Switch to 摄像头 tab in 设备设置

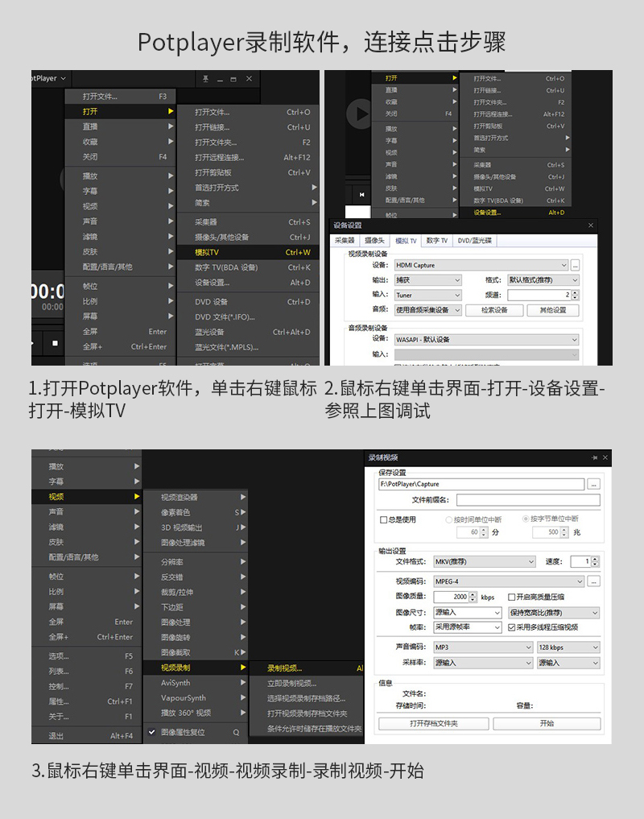[374, 240]
